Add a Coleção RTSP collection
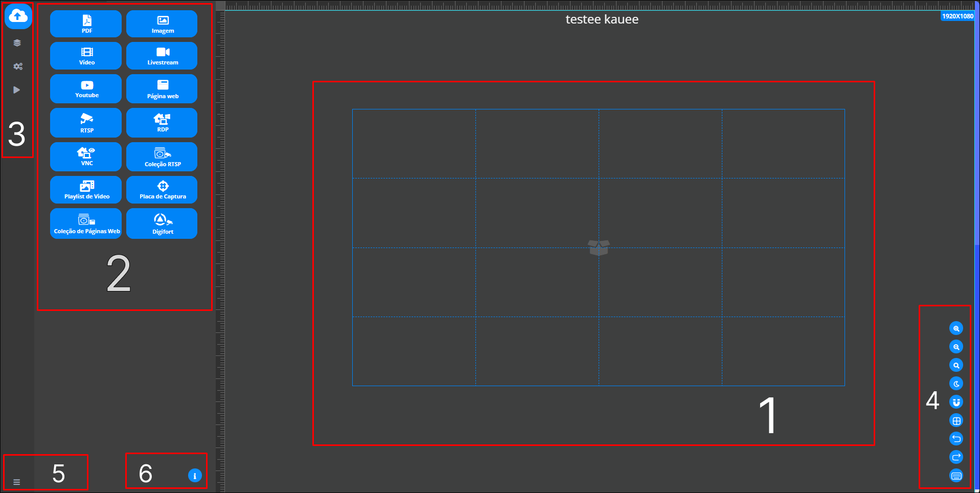This screenshot has width=980, height=493. [162, 156]
